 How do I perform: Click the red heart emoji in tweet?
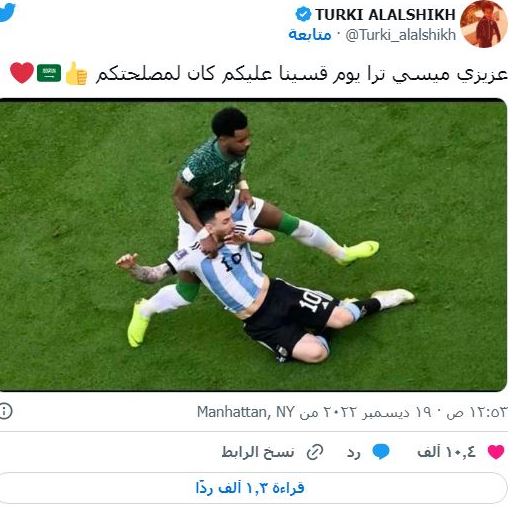[x=22, y=72]
